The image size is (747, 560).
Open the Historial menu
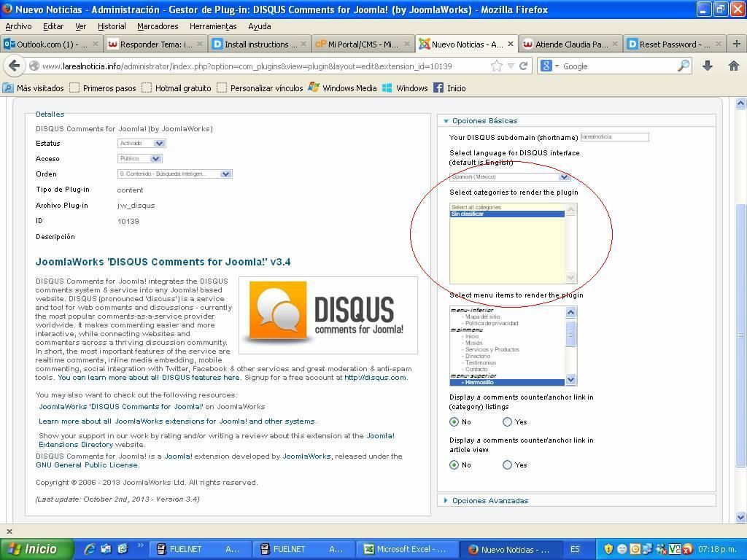(x=112, y=26)
